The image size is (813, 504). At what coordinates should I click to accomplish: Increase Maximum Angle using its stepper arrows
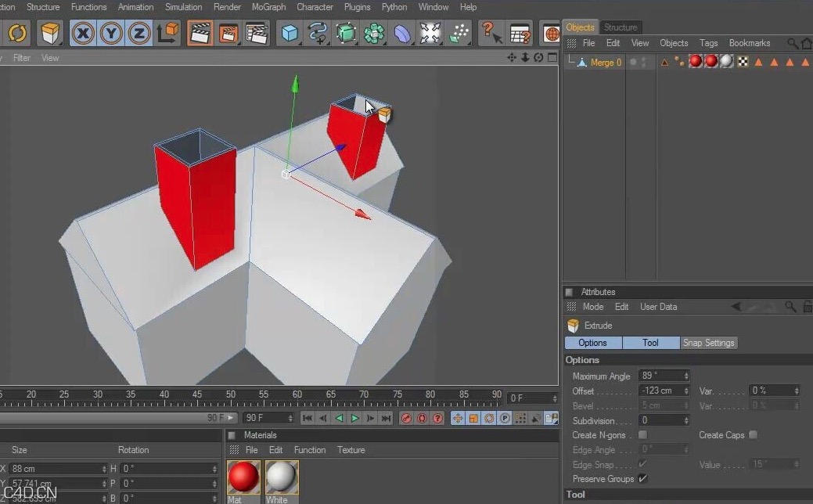tap(685, 373)
